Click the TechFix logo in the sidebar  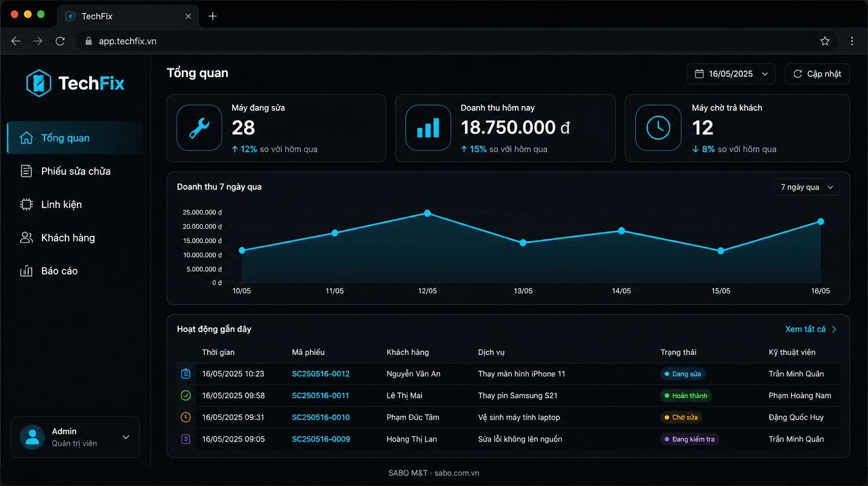[x=76, y=83]
